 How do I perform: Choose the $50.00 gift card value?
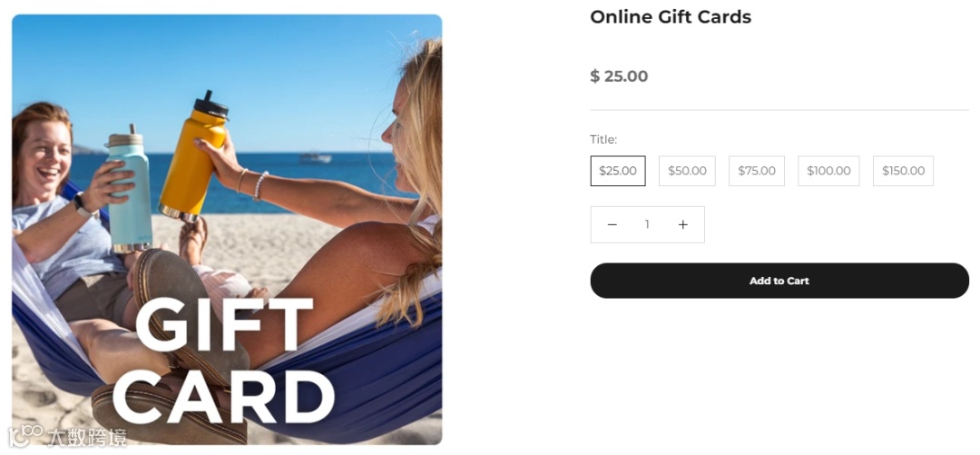(687, 171)
